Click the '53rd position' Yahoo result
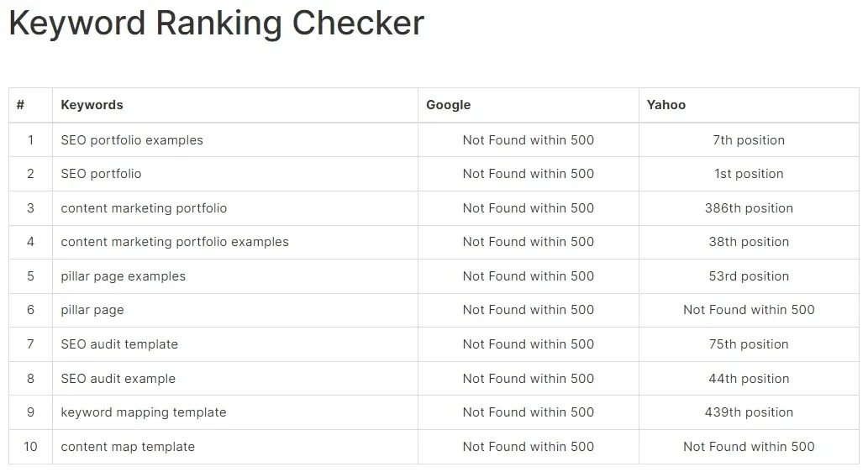Image resolution: width=868 pixels, height=472 pixels. coord(749,276)
